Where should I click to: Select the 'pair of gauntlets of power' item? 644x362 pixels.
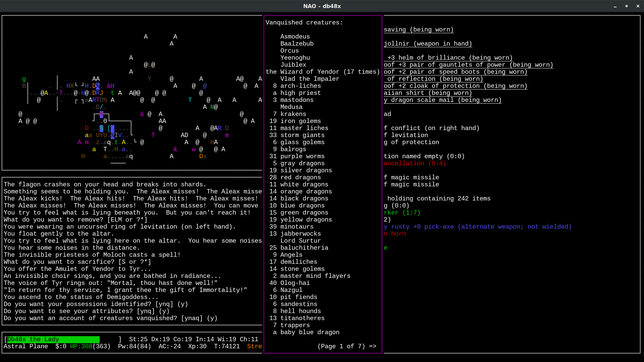(x=468, y=65)
